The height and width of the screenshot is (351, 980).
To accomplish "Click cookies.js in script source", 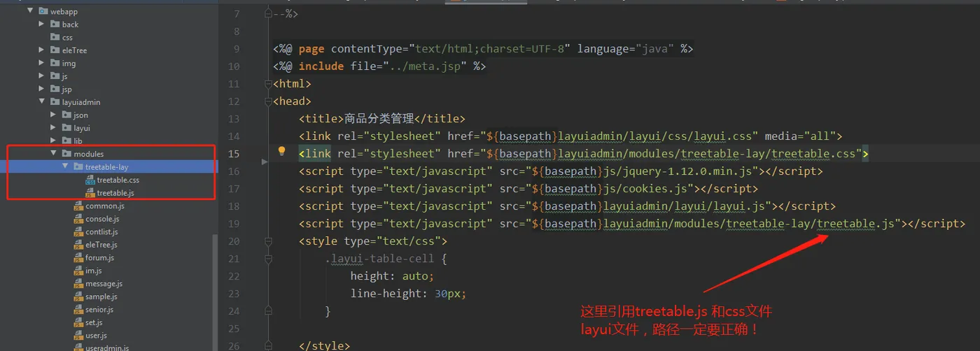I will click(x=655, y=189).
